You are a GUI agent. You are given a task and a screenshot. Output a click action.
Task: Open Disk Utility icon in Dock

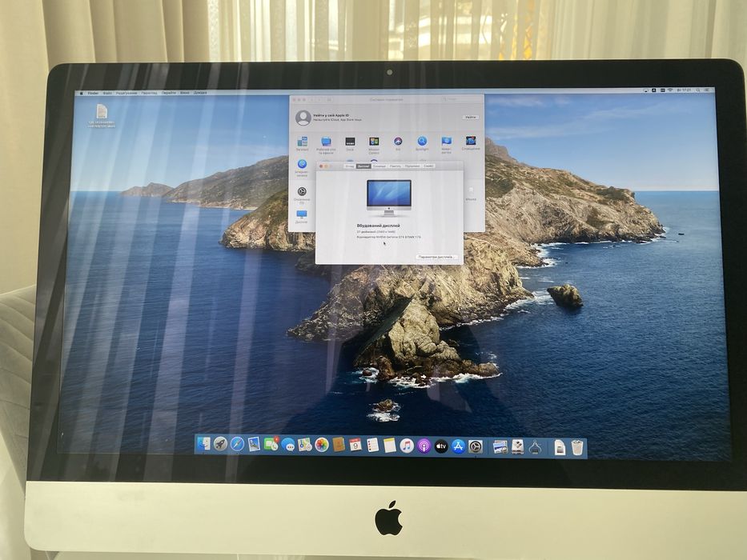click(517, 447)
